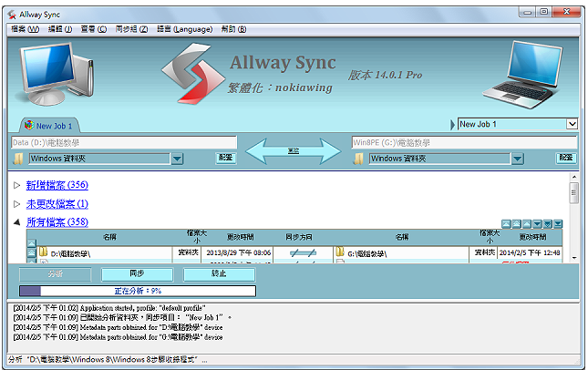Open the 語言 (Language) menu
Viewport: 588px width, 370px height.
click(x=184, y=29)
